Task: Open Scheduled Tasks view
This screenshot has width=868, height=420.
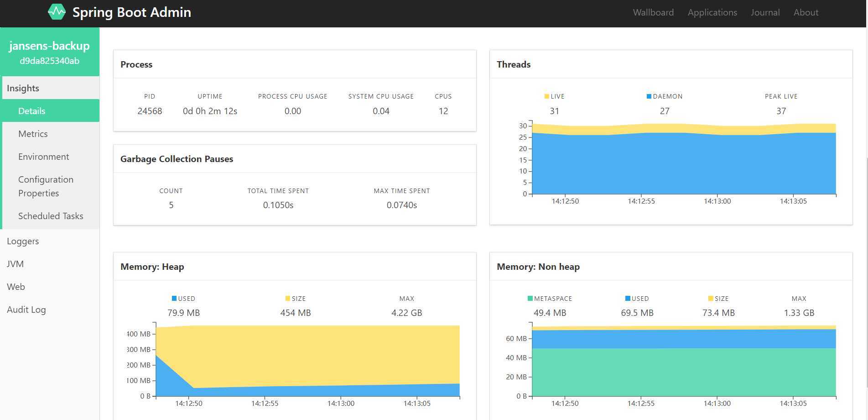Action: [51, 216]
